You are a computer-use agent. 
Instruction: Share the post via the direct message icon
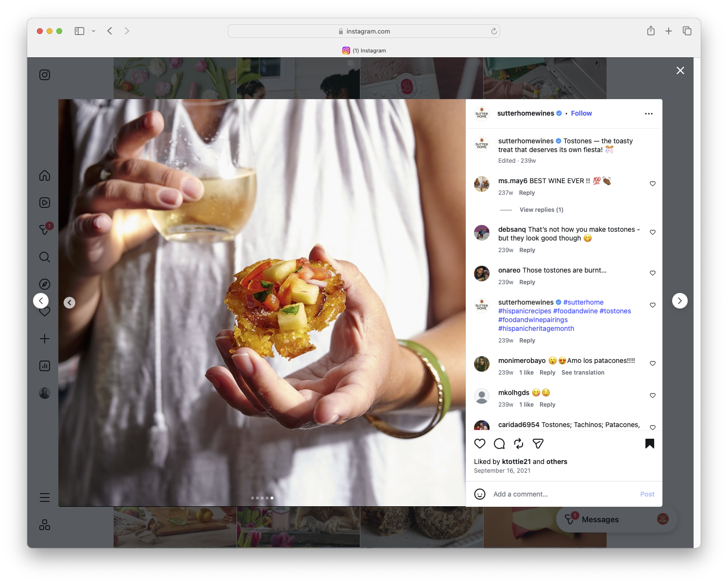[x=538, y=444]
